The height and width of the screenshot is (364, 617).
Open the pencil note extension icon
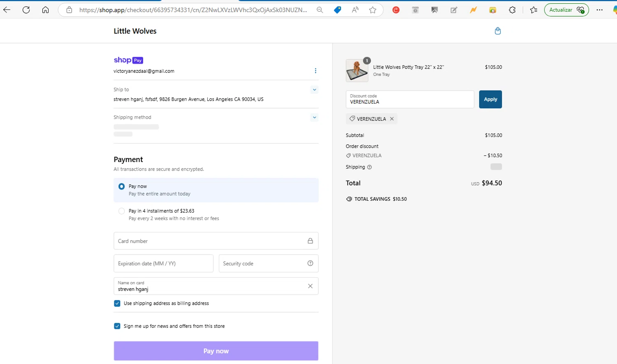(454, 10)
